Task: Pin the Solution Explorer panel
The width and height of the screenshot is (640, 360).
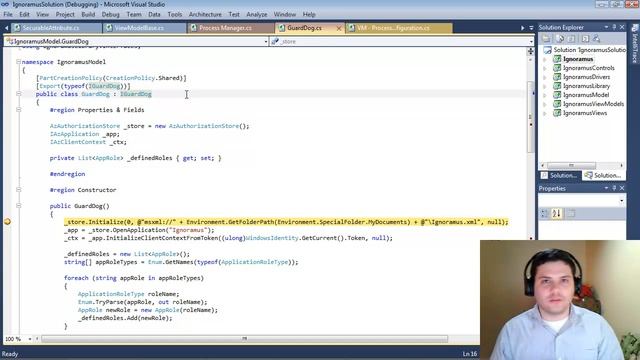Action: point(614,27)
